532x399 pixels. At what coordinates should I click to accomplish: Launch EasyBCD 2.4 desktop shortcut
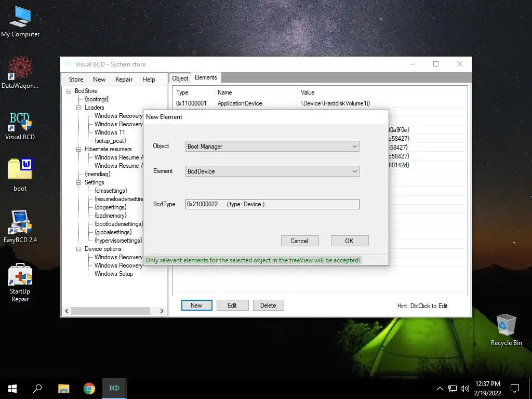click(x=20, y=227)
